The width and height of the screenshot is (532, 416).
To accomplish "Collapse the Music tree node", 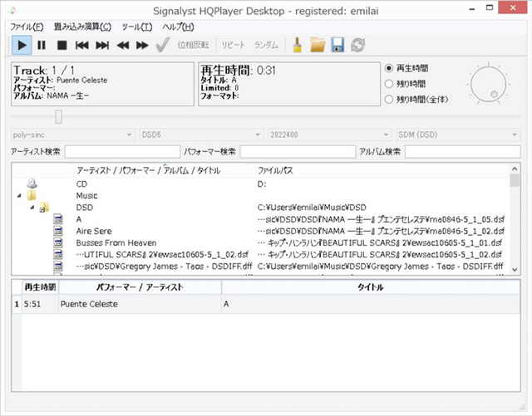I will [x=18, y=196].
